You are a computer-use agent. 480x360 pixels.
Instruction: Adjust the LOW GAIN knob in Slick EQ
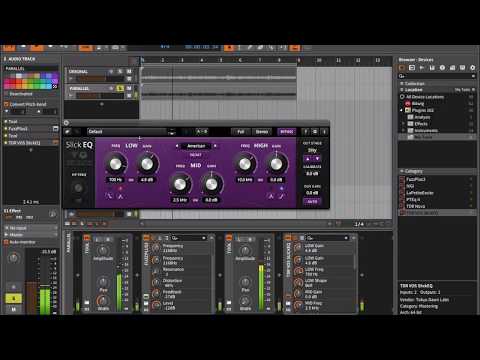(x=147, y=164)
